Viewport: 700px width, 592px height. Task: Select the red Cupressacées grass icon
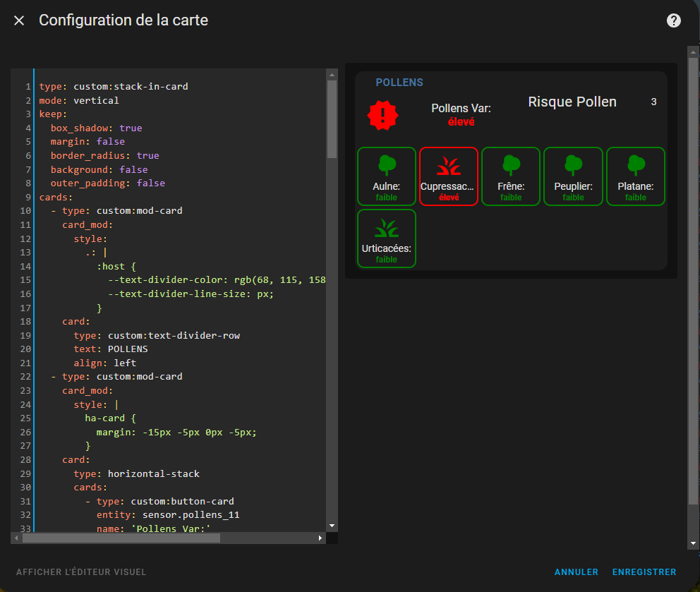point(448,166)
